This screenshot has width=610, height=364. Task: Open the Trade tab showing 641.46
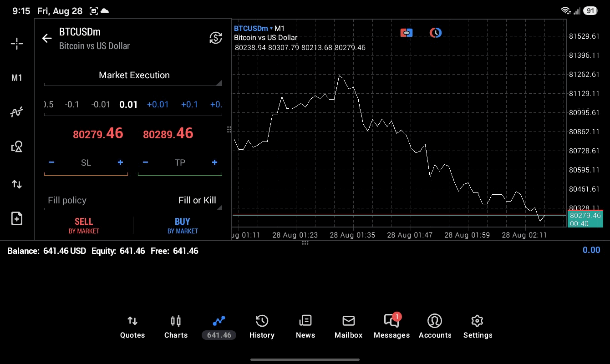219,328
